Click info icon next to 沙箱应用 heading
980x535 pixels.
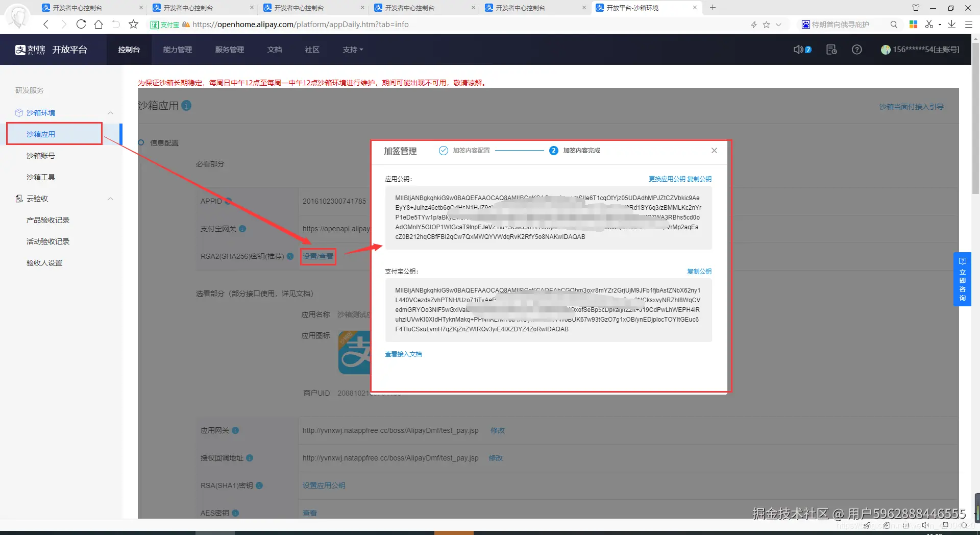tap(186, 105)
